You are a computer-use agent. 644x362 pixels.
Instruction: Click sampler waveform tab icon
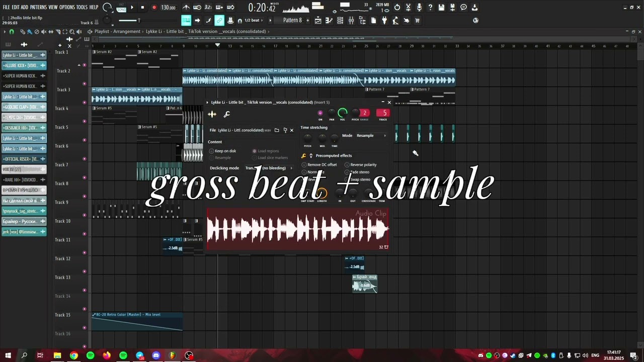(x=212, y=115)
